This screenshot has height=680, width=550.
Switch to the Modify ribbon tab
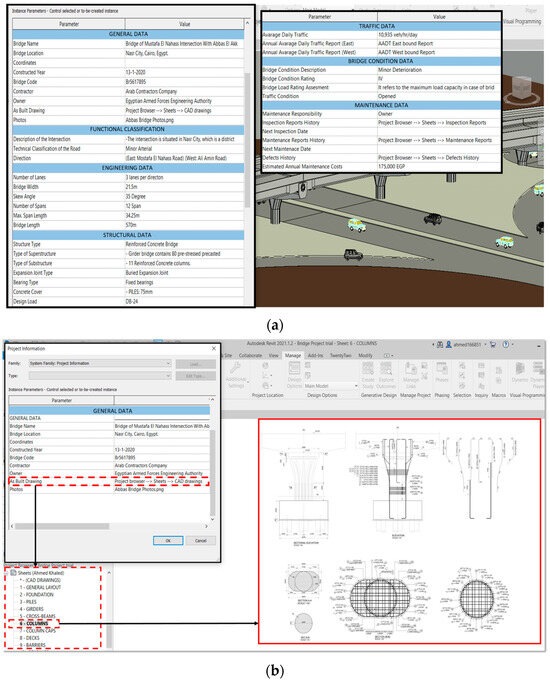pos(365,355)
